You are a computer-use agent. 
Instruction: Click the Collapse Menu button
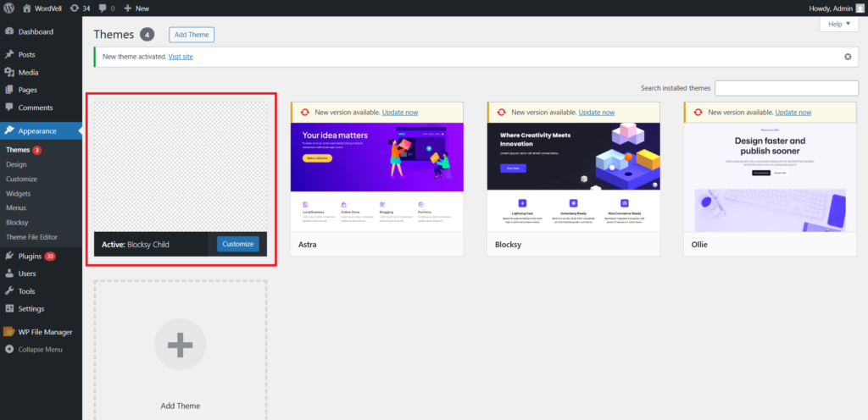click(x=41, y=349)
